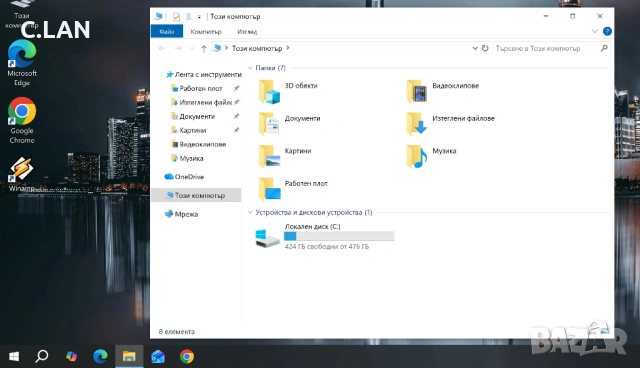Select the Документи folder icon
640x368 pixels.
[269, 124]
